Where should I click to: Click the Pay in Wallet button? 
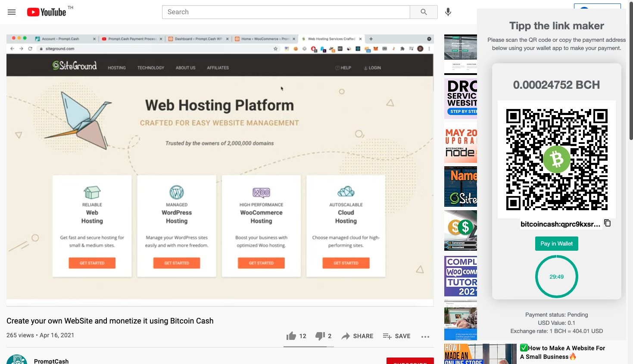(556, 243)
